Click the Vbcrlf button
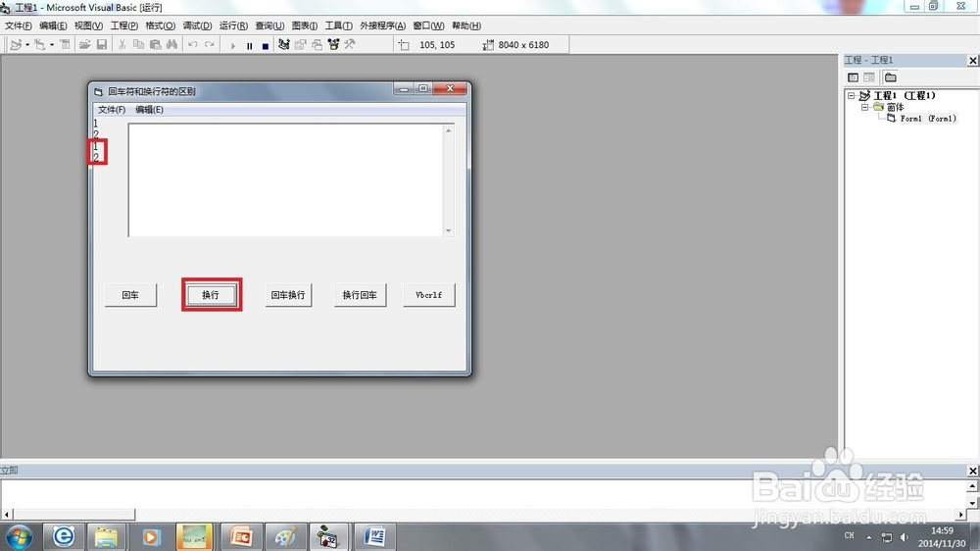 coord(429,294)
